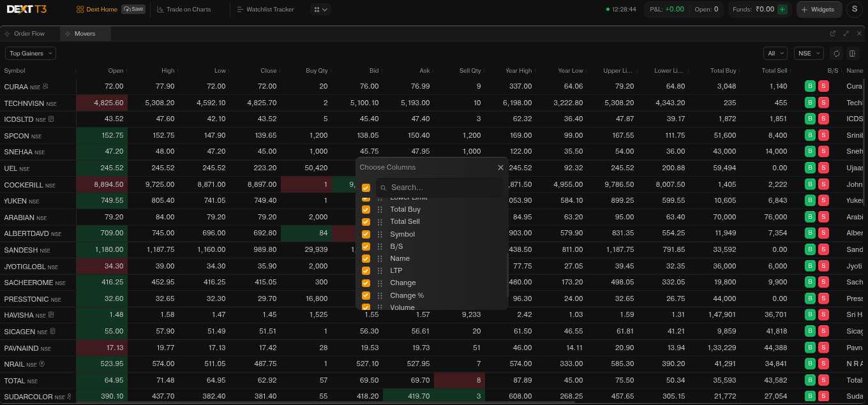Click green B button for TECHNVISN row

click(810, 103)
